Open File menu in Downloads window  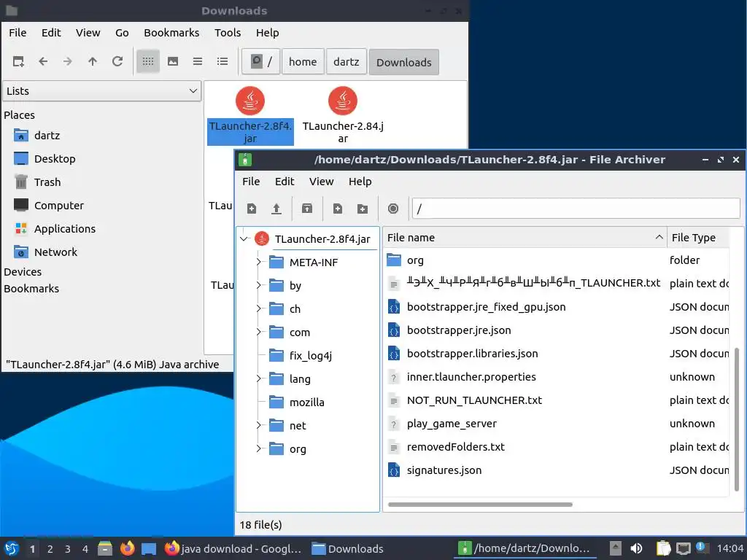18,33
